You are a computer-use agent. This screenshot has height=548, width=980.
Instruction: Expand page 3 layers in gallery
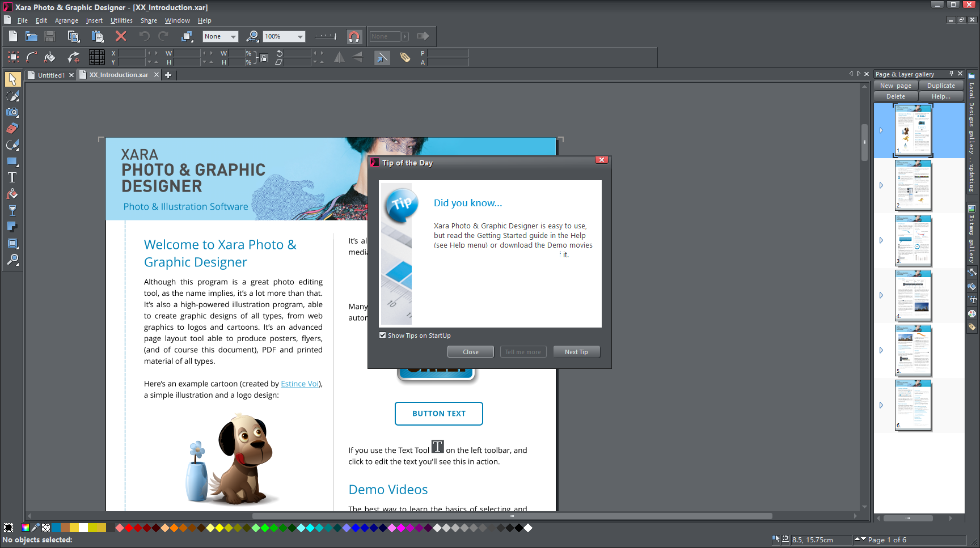click(881, 240)
